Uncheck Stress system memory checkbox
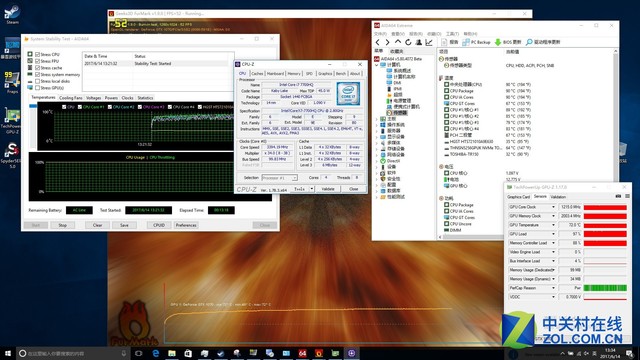 (38, 75)
